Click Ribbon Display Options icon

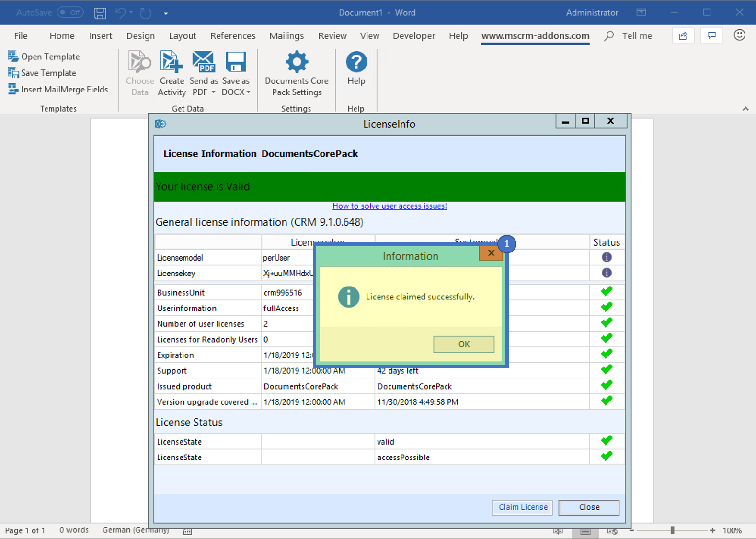pyautogui.click(x=641, y=12)
